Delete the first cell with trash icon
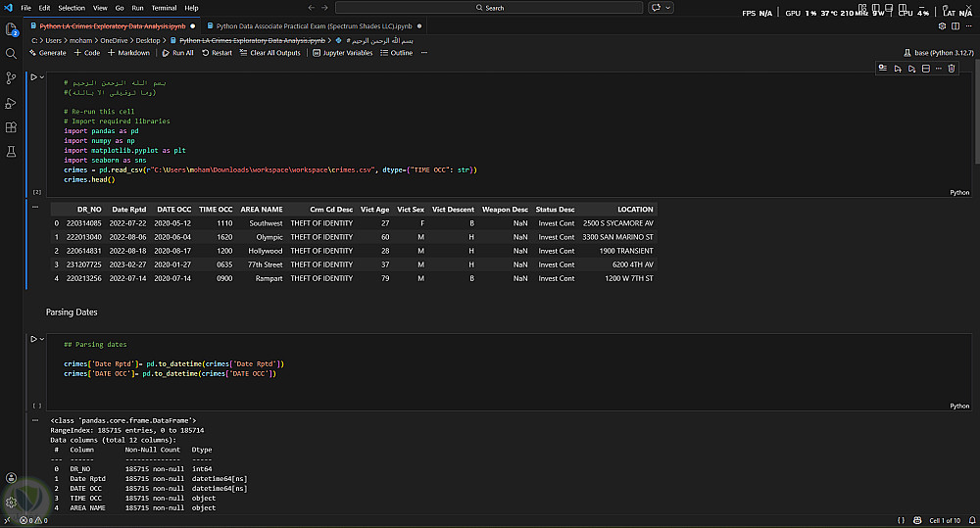This screenshot has width=980, height=528. [951, 69]
